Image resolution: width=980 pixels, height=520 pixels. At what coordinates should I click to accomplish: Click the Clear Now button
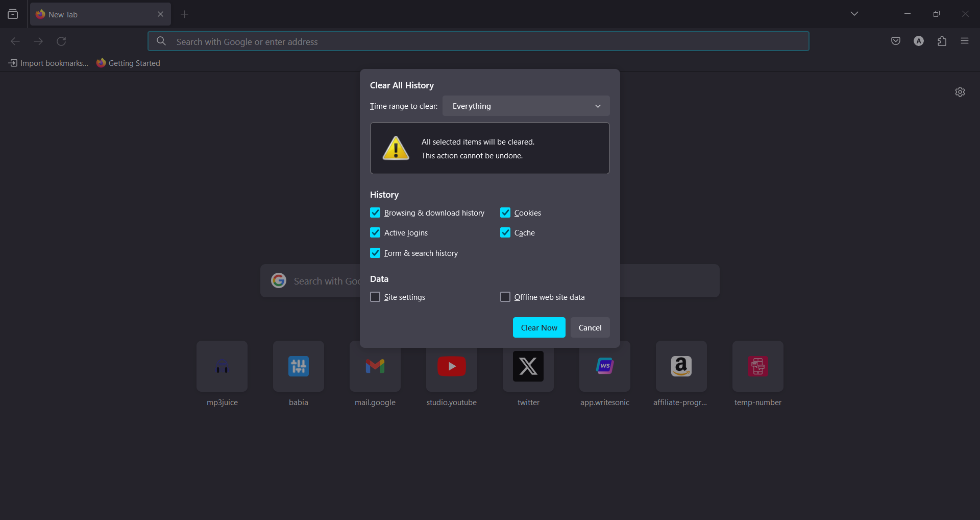(539, 327)
